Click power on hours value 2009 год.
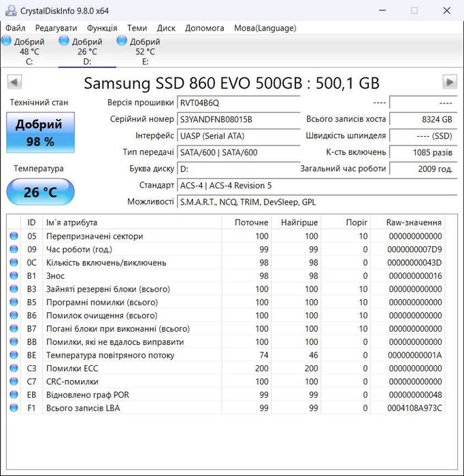 (423, 169)
